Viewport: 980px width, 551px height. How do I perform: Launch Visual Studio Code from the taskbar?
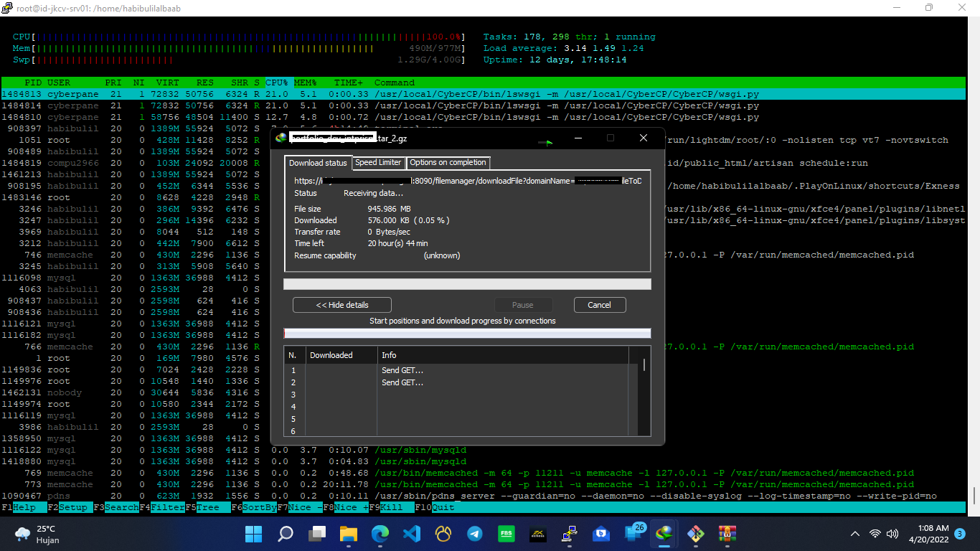point(411,534)
